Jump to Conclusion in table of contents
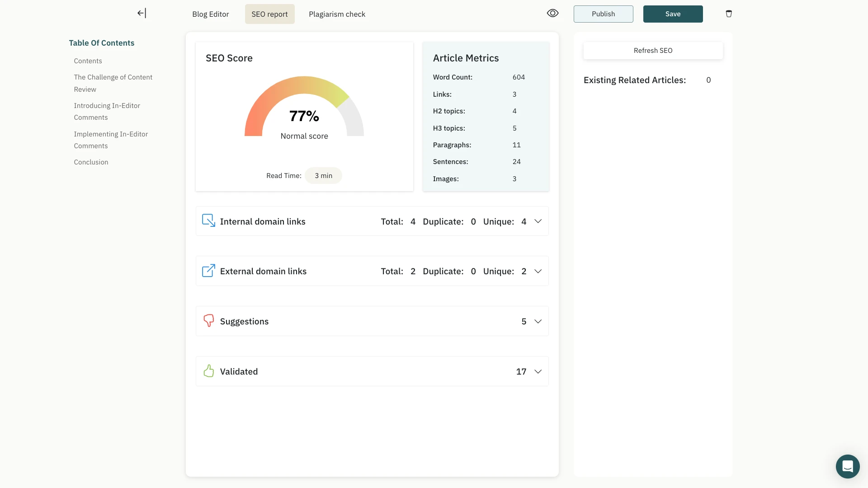868x488 pixels. point(91,162)
